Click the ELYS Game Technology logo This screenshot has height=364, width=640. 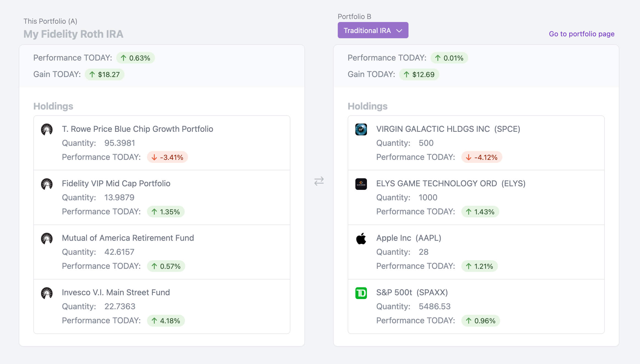coord(361,184)
